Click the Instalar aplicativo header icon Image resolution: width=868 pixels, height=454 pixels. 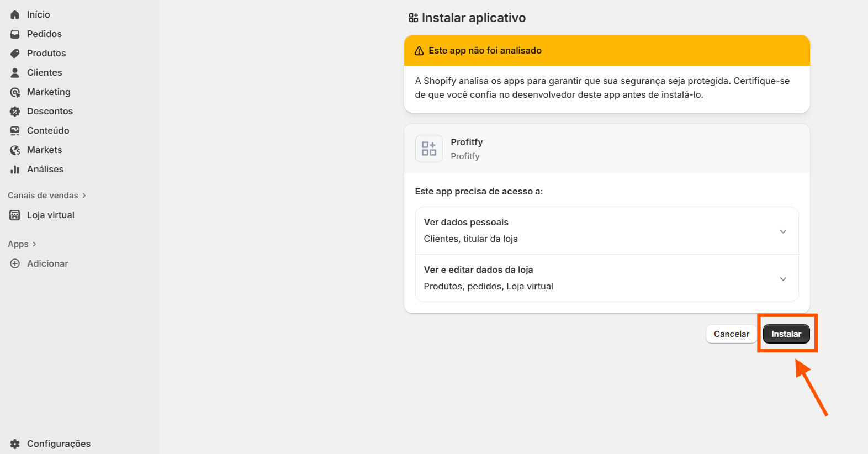point(414,18)
